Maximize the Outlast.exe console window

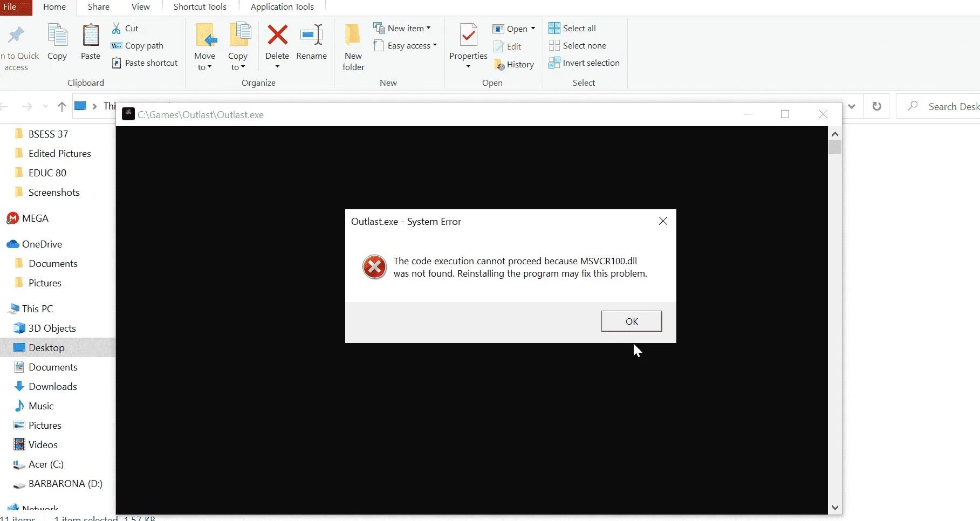pyautogui.click(x=785, y=114)
